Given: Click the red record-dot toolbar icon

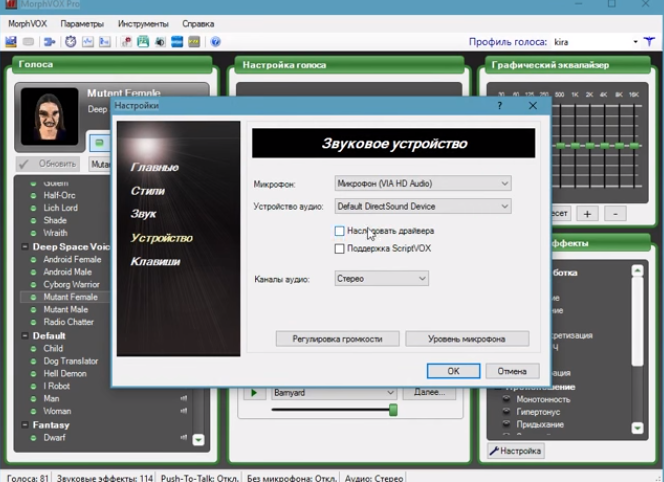Looking at the screenshot, I should click(126, 42).
